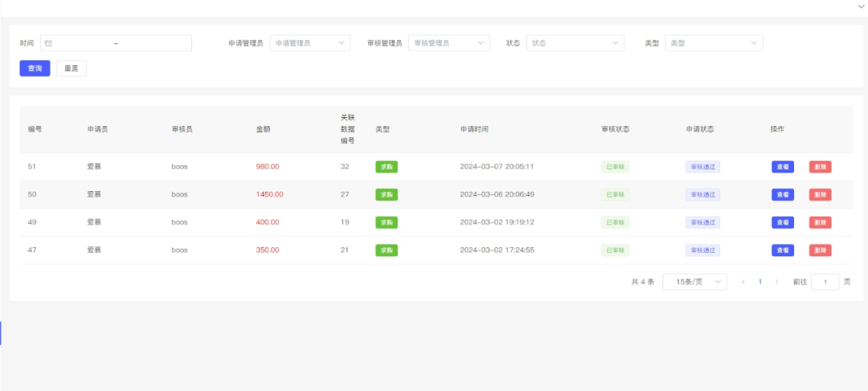Screen dimensions: 868x391
Task: Click the 求购 tag in row 50
Action: [387, 194]
